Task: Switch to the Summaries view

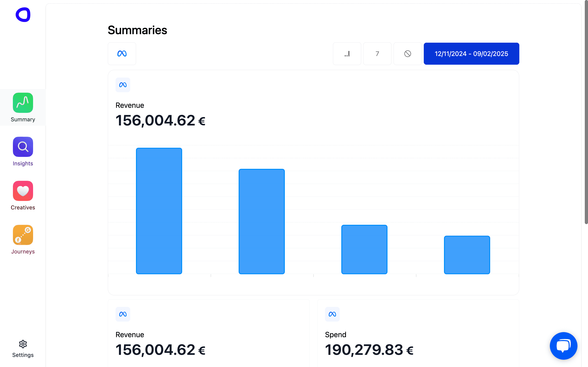Action: tap(137, 30)
